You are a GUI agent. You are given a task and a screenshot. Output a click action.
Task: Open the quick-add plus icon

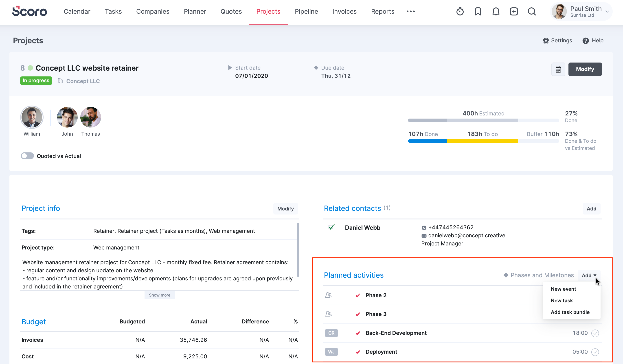(514, 11)
